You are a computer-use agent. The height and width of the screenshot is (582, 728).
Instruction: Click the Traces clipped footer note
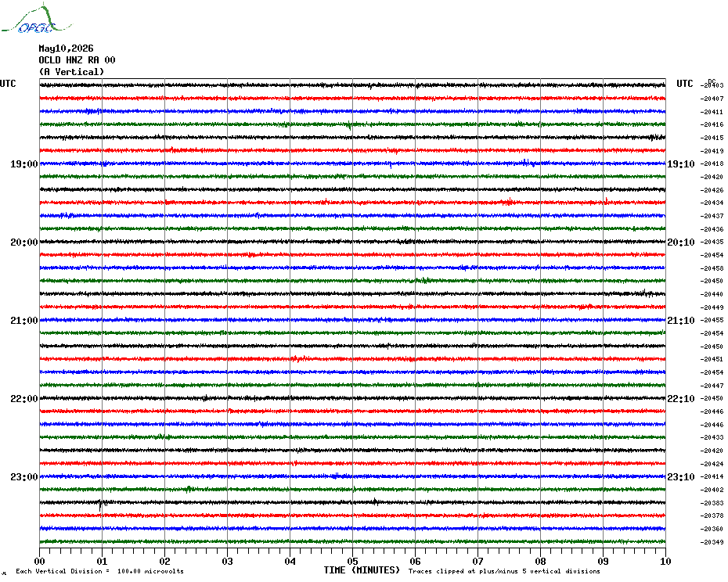click(504, 571)
